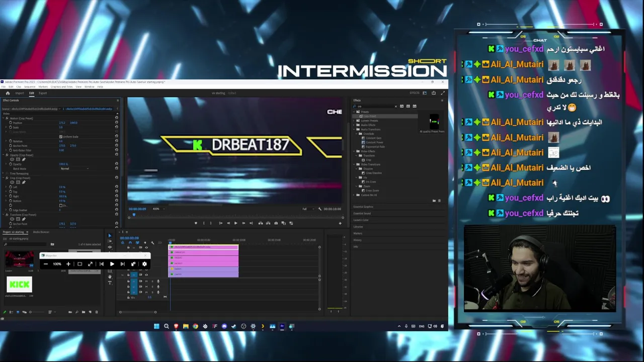The width and height of the screenshot is (644, 362).
Task: Delete selected item in Project panel
Action: 97,312
